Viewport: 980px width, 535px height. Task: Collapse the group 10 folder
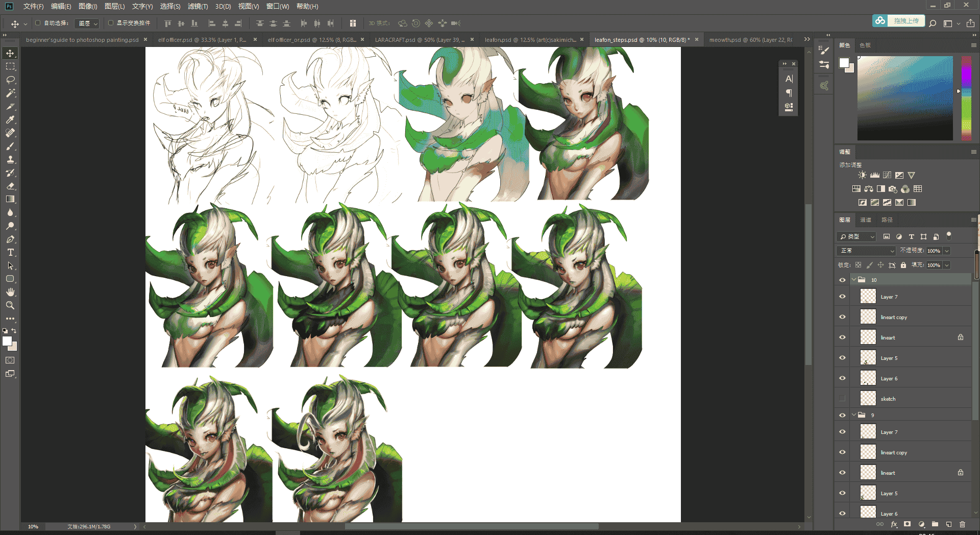pos(853,280)
